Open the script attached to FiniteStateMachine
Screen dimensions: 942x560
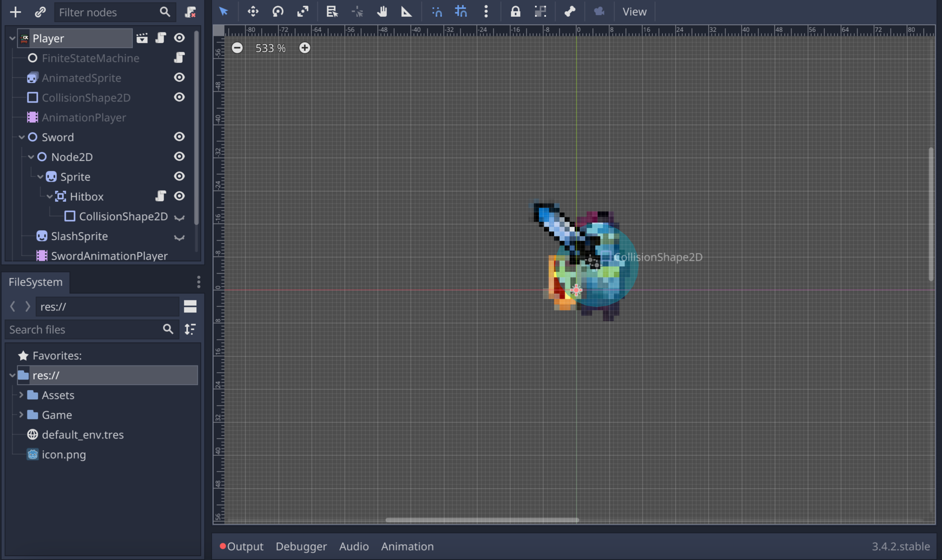coord(180,58)
